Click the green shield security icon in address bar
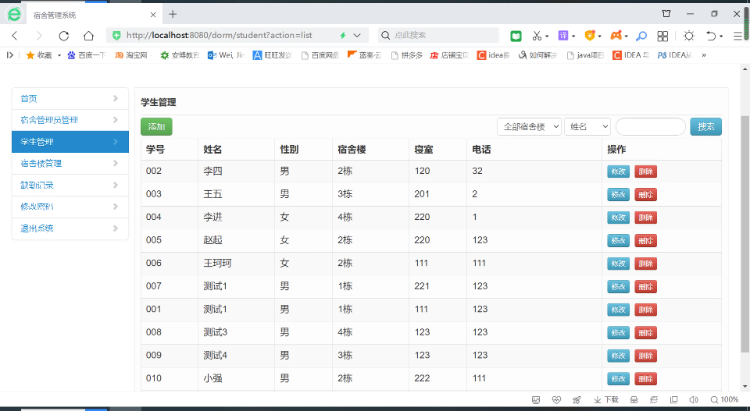 tap(116, 35)
